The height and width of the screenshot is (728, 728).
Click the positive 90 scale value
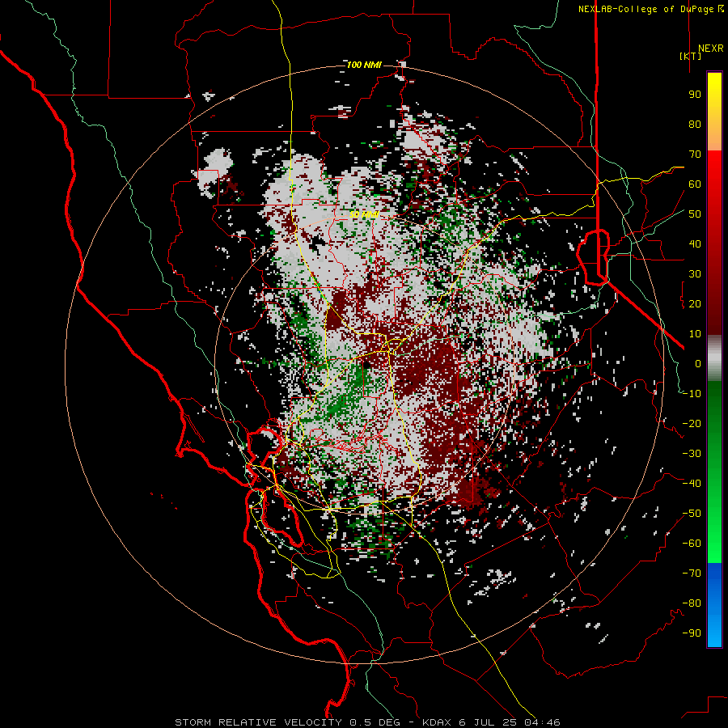[695, 95]
